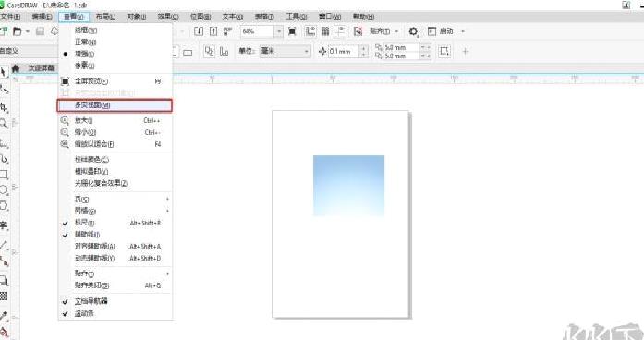Click the Show grid toolbar icon
This screenshot has height=340, width=644.
point(325,31)
